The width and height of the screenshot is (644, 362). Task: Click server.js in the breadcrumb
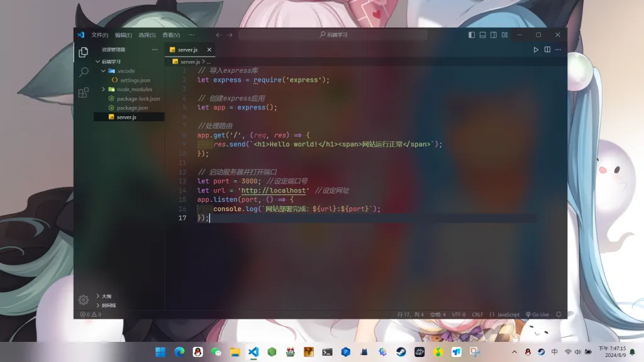(190, 62)
